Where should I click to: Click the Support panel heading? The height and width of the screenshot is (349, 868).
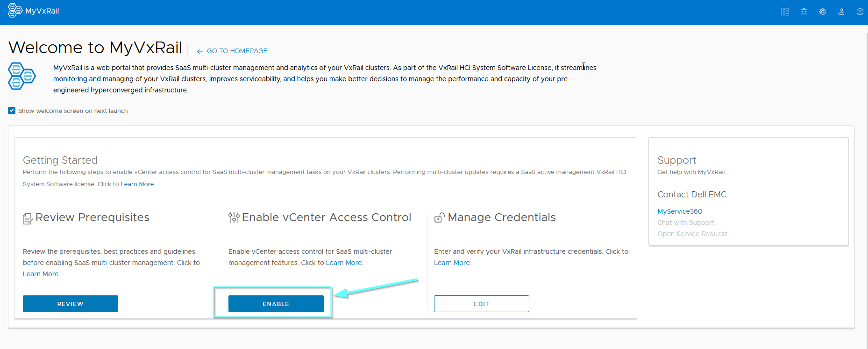(x=677, y=160)
